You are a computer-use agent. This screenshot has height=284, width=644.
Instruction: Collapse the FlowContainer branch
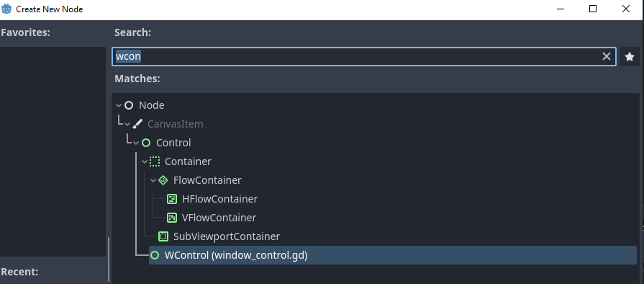point(153,181)
